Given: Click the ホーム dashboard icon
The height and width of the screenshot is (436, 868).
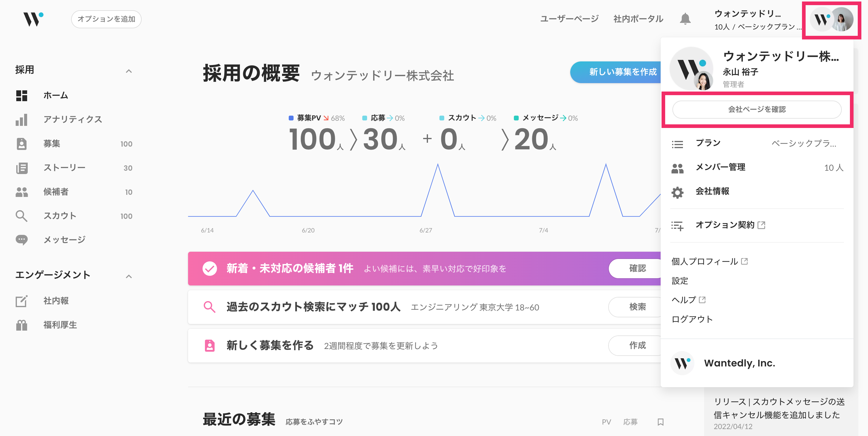Looking at the screenshot, I should (22, 96).
